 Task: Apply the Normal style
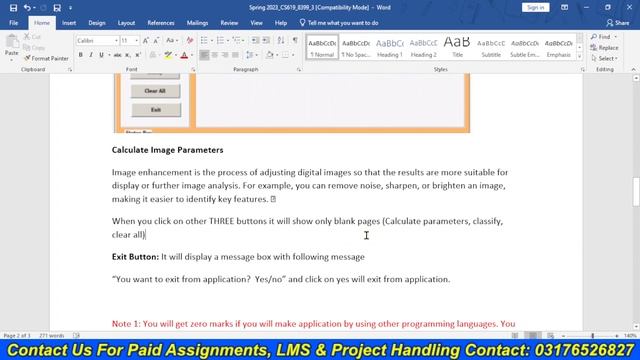click(x=322, y=47)
